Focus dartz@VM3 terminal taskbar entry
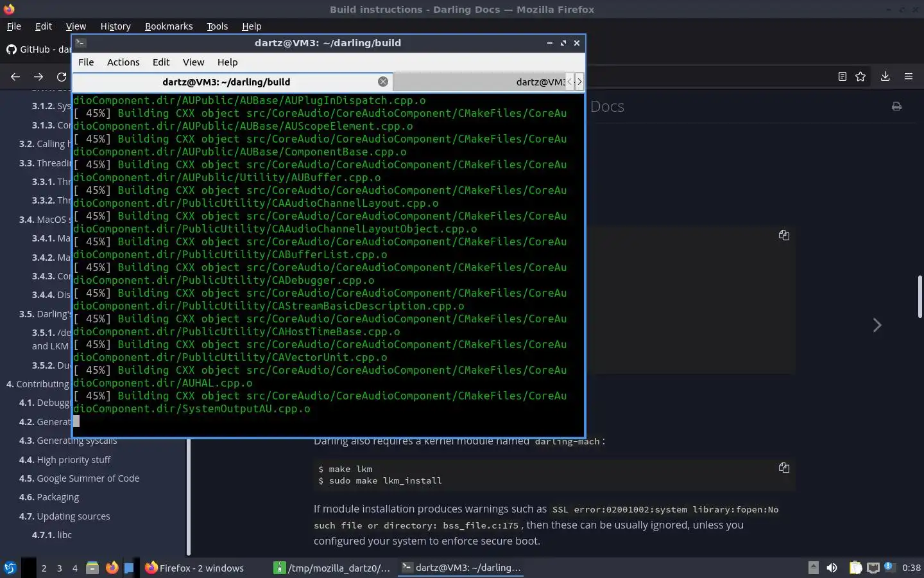The image size is (924, 578). pyautogui.click(x=461, y=568)
